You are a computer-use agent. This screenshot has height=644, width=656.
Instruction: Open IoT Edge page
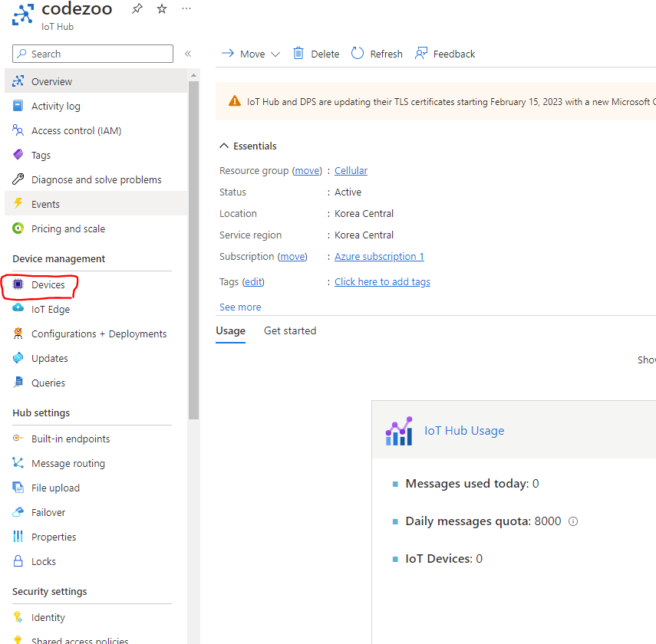point(96,309)
